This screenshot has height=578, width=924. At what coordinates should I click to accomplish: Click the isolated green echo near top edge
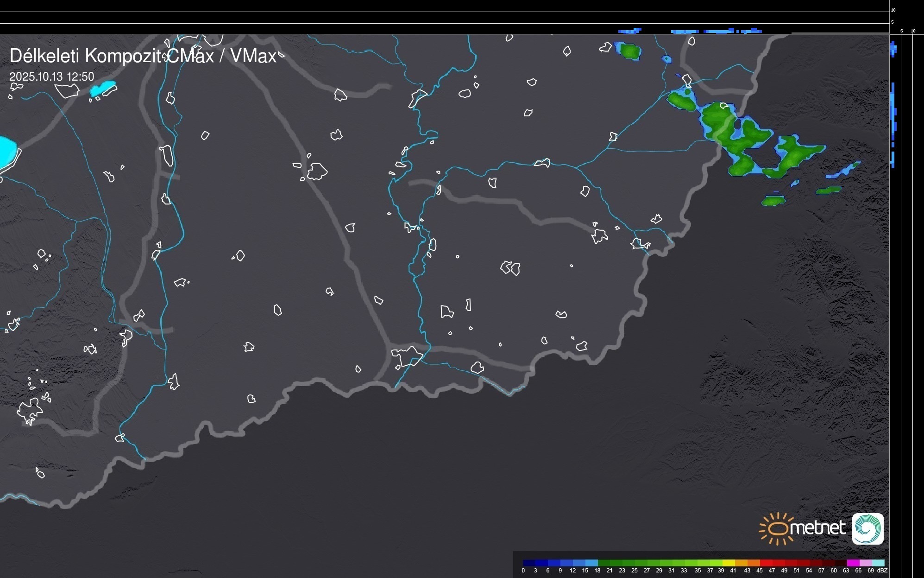tap(629, 51)
